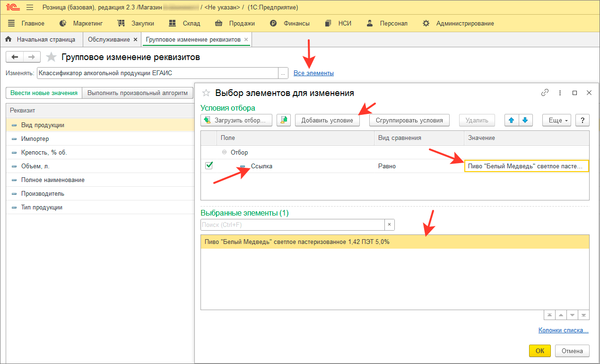
Task: Click the Поле column header
Action: click(296, 138)
